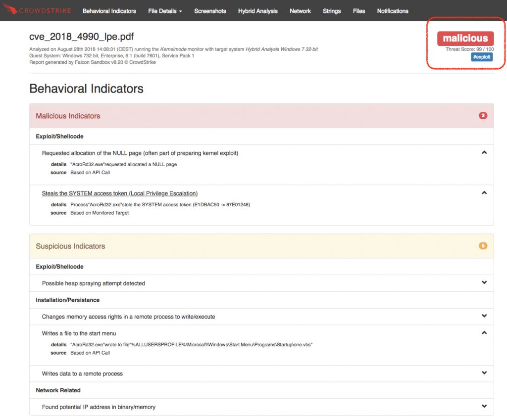The width and height of the screenshot is (507, 420).
Task: Expand the heap spraying attempt indicator
Action: 484,282
